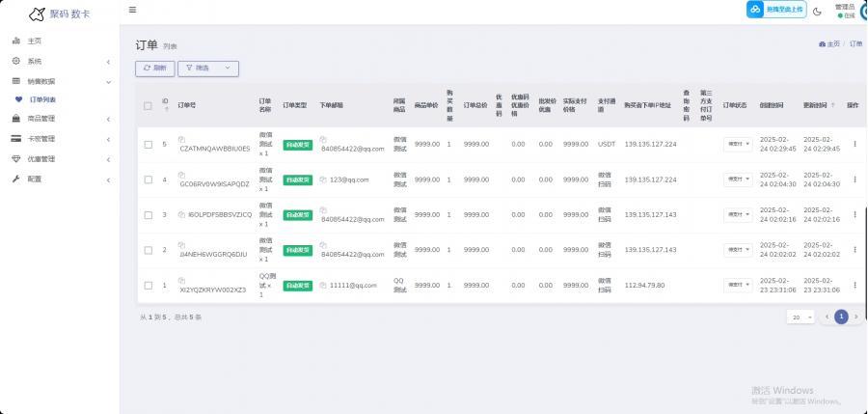Select all orders with the header checkbox
Viewport: 868px width, 414px height.
point(148,105)
